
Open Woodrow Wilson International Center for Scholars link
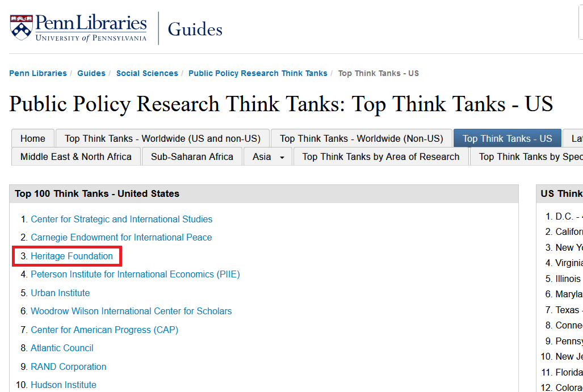tap(131, 311)
